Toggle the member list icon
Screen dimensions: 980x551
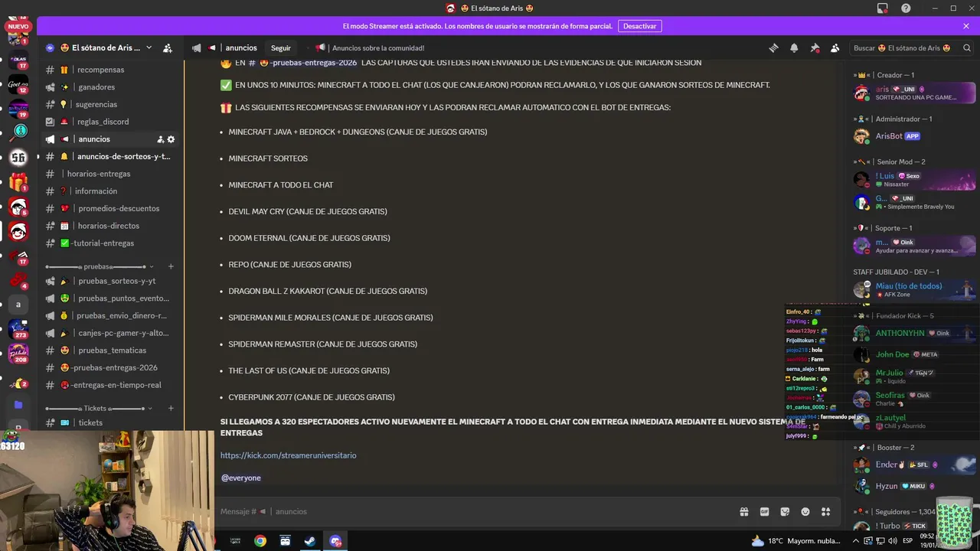[x=835, y=47]
